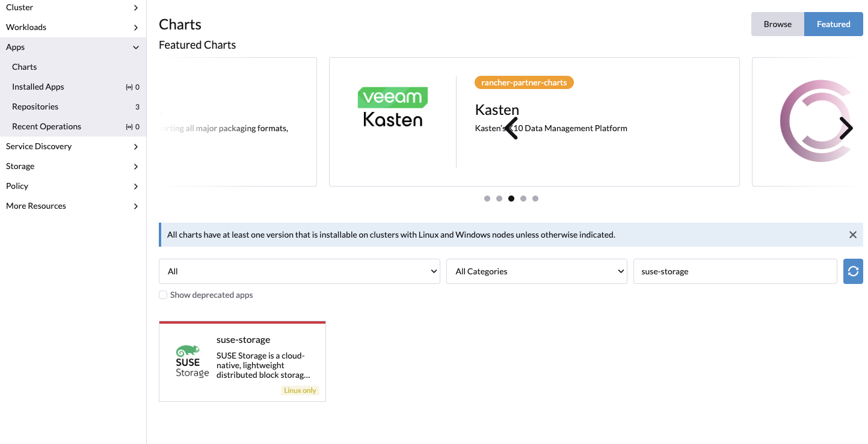Switch to Featured view
The width and height of the screenshot is (868, 444).
[833, 24]
